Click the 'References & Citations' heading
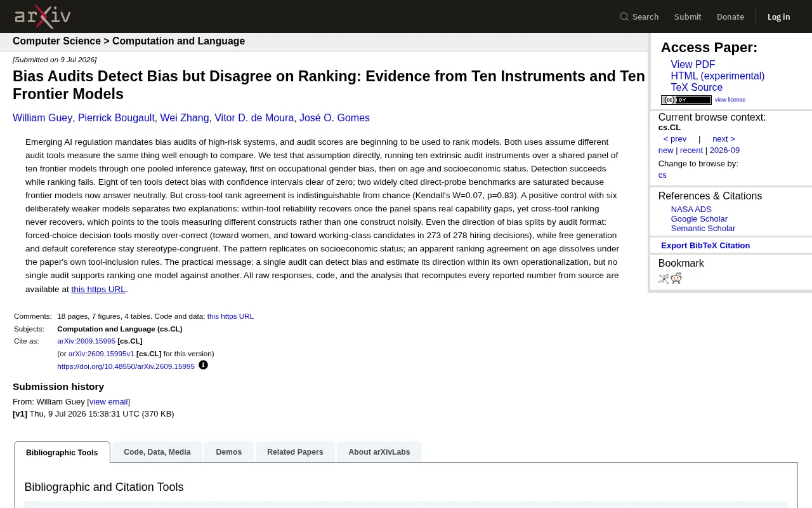 coord(710,196)
